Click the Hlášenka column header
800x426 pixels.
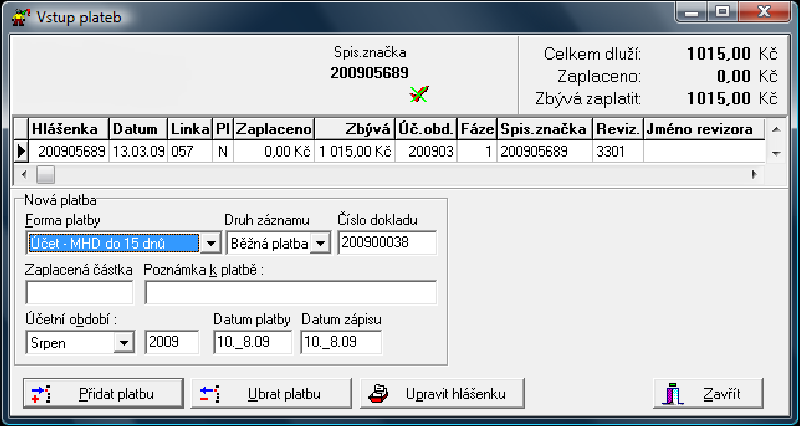point(69,129)
